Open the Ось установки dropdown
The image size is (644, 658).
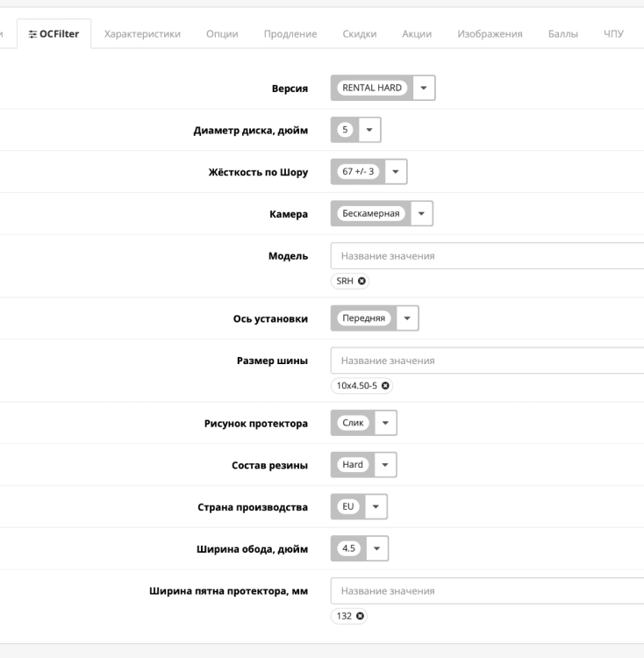[407, 318]
